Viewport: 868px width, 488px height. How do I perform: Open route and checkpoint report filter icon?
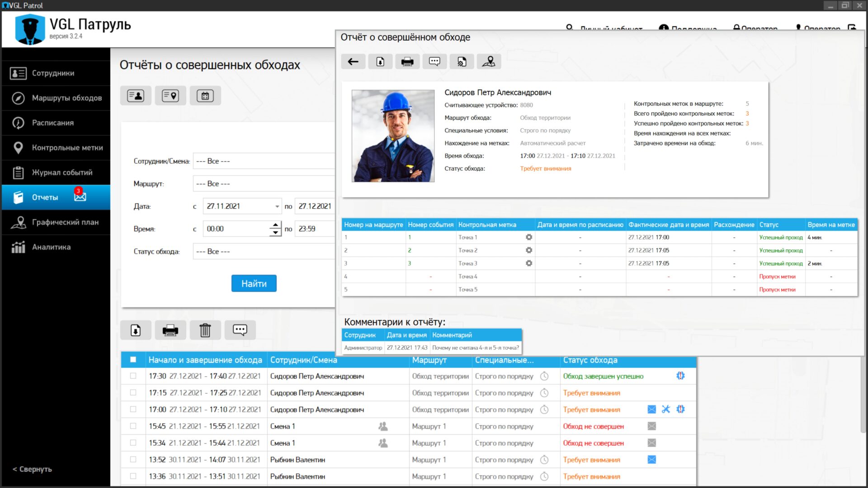[x=170, y=96]
